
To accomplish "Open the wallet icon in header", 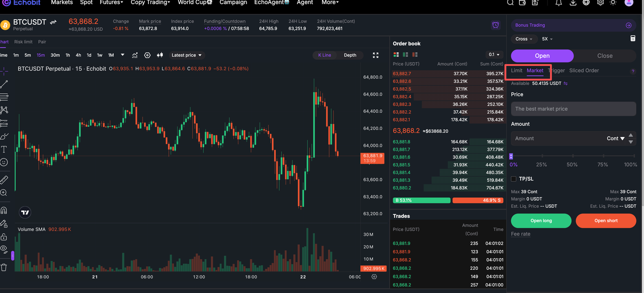I will (523, 3).
